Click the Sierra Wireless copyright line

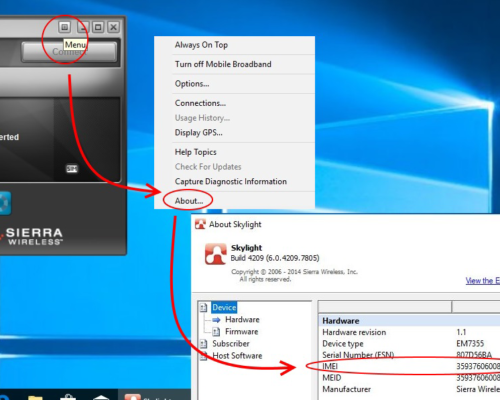point(294,272)
